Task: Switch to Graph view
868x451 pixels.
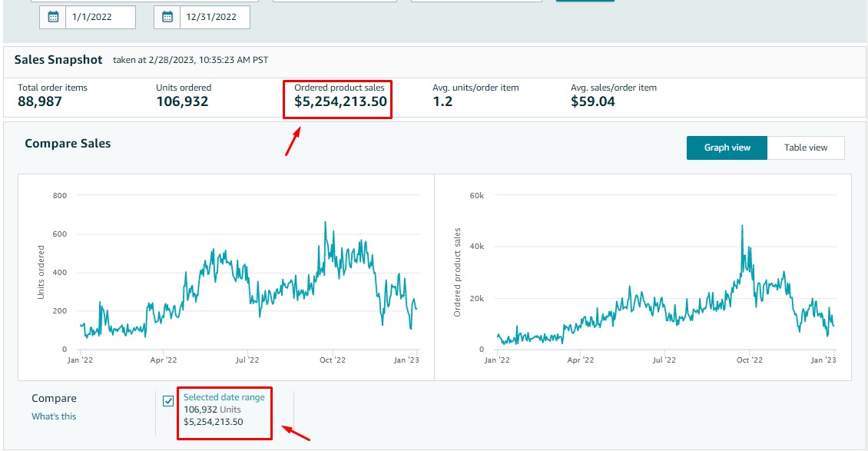Action: 727,148
